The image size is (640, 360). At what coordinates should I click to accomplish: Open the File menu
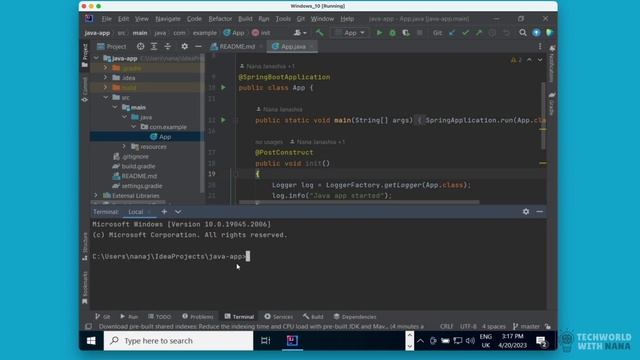[x=106, y=19]
